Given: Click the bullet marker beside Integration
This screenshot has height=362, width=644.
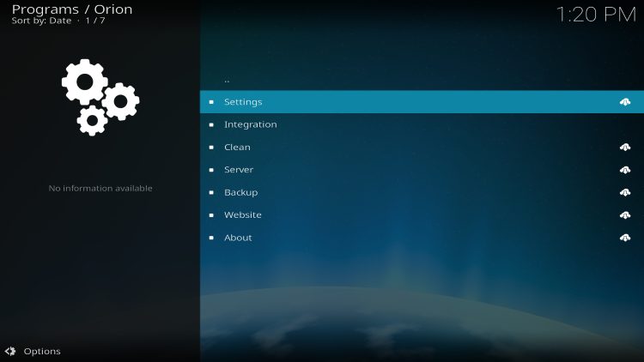Looking at the screenshot, I should 211,124.
